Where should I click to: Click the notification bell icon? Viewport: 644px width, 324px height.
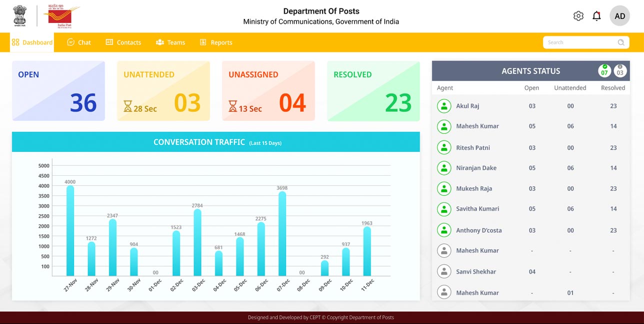pyautogui.click(x=596, y=16)
